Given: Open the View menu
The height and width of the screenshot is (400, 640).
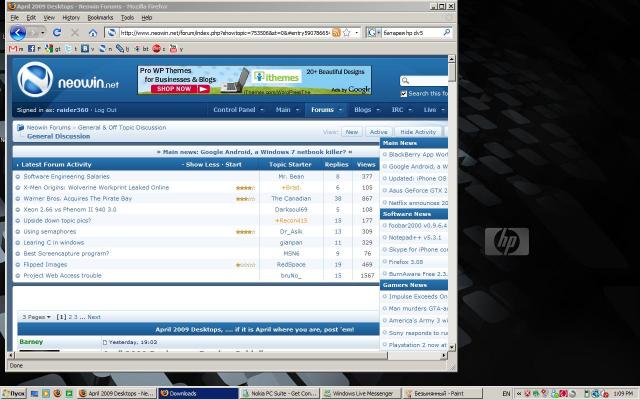Looking at the screenshot, I should click(x=49, y=18).
